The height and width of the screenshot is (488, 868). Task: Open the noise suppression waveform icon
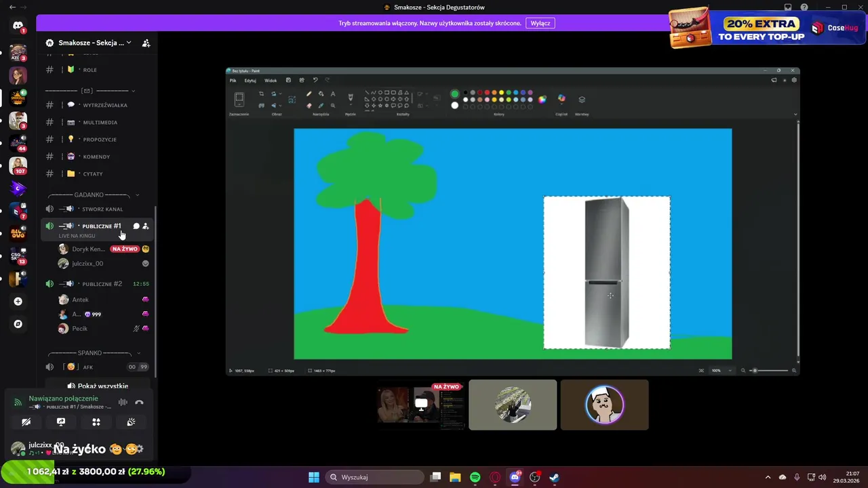[x=123, y=402]
